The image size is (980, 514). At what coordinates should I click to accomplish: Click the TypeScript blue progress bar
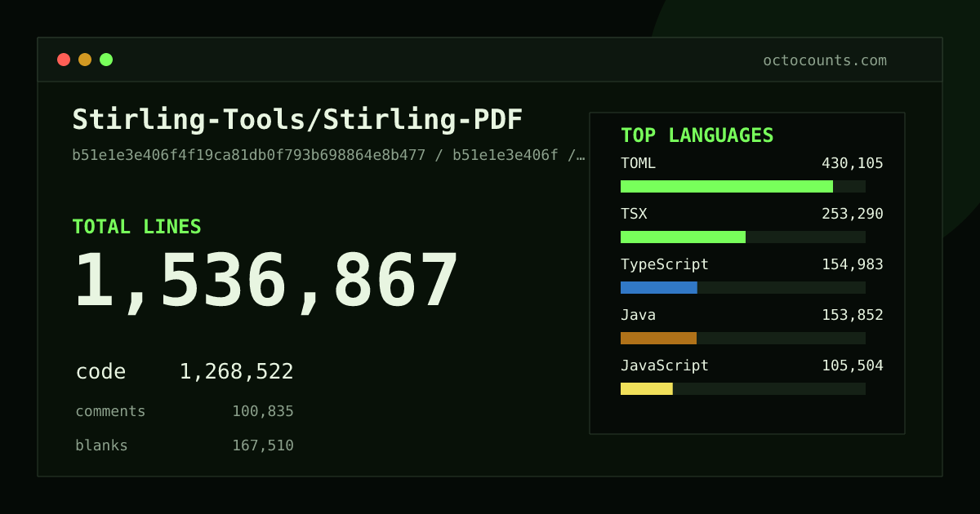pyautogui.click(x=659, y=287)
